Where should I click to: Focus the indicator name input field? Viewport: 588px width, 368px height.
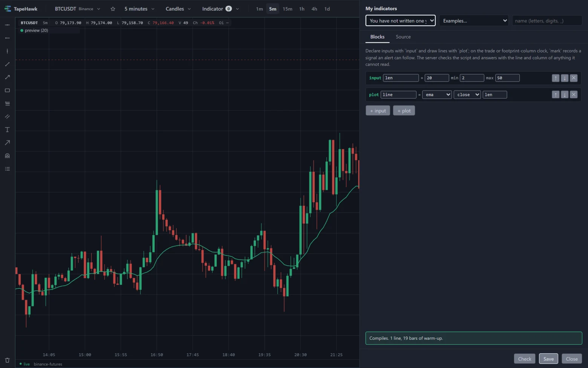tap(547, 21)
